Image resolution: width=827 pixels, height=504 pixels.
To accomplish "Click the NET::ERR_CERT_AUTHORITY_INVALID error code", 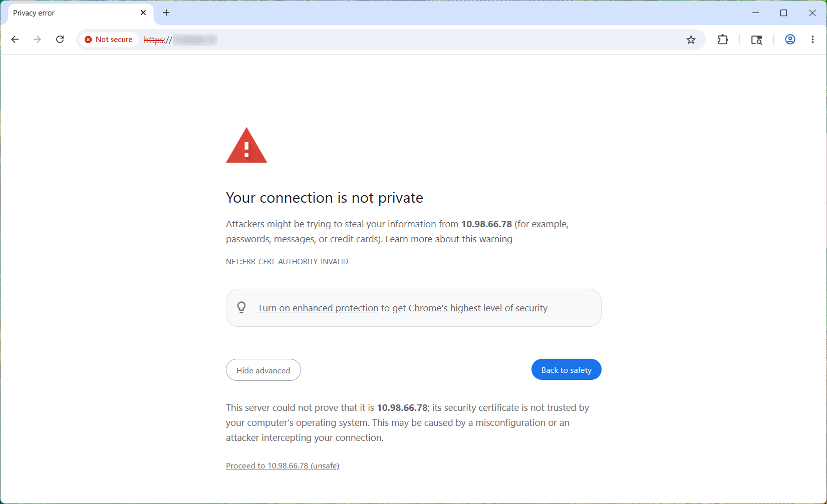I will [287, 262].
